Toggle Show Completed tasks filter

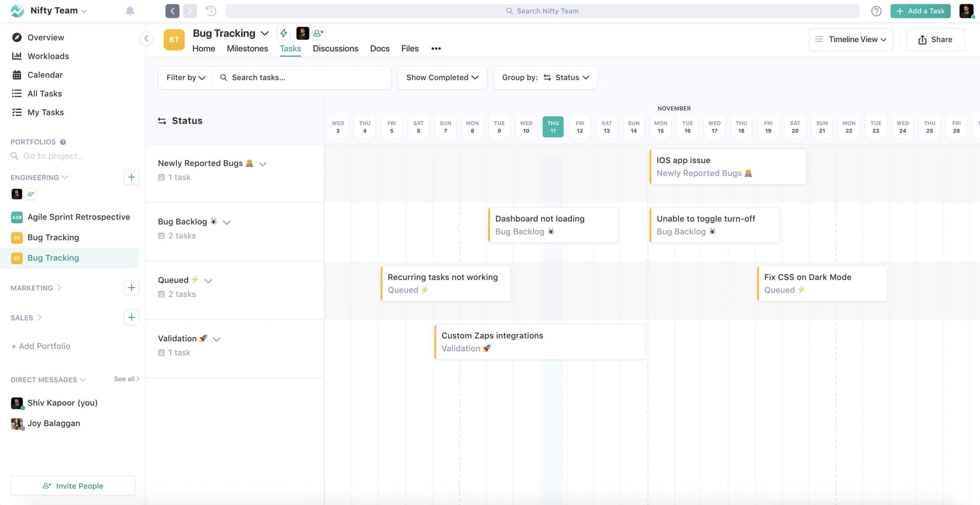442,77
